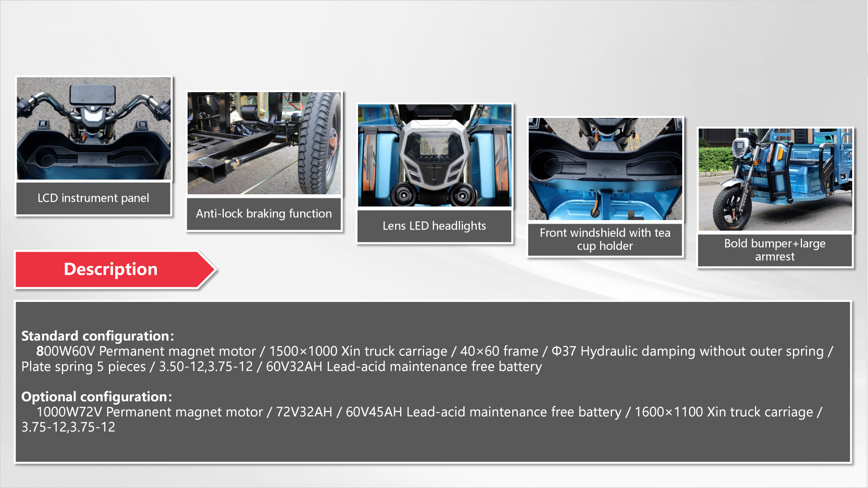
Task: Select Front windshield with tea cup holder caption
Action: [605, 239]
